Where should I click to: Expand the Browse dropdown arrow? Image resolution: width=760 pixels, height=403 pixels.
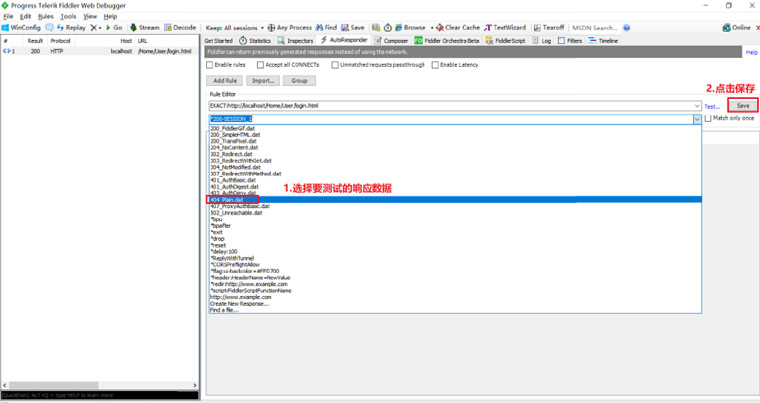point(431,28)
